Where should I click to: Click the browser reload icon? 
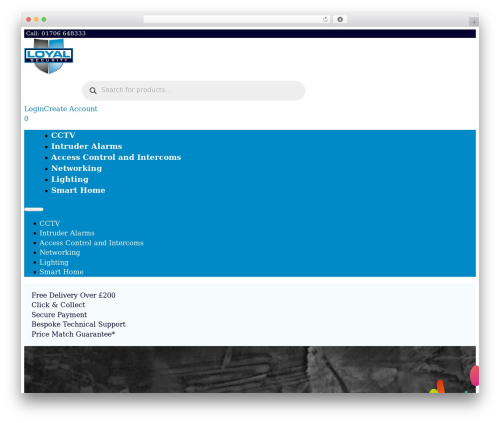click(325, 19)
